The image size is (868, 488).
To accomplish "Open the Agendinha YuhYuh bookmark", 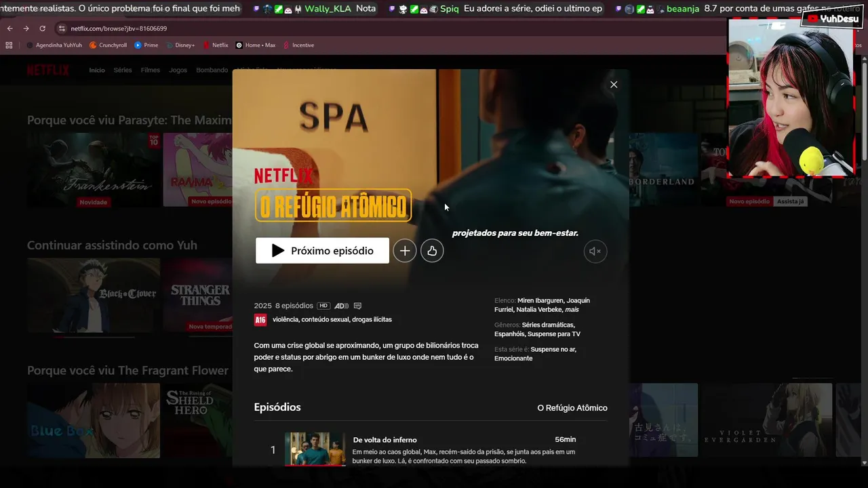I will 54,45.
